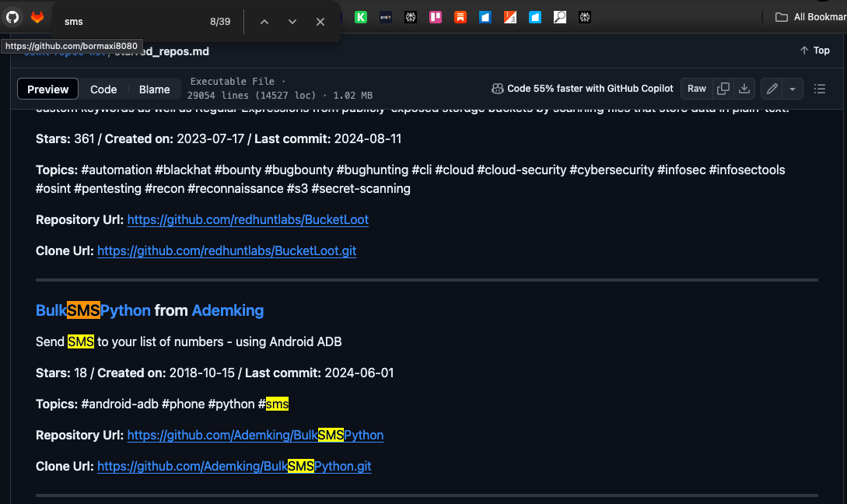Click the starred_repos.md file name
The height and width of the screenshot is (504, 847).
coord(162,51)
